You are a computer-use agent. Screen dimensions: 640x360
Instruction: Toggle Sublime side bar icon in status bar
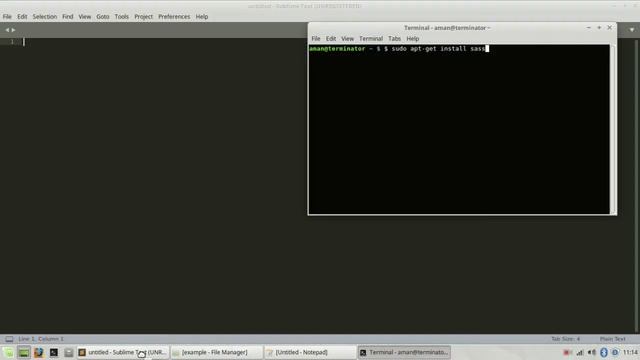[9, 339]
